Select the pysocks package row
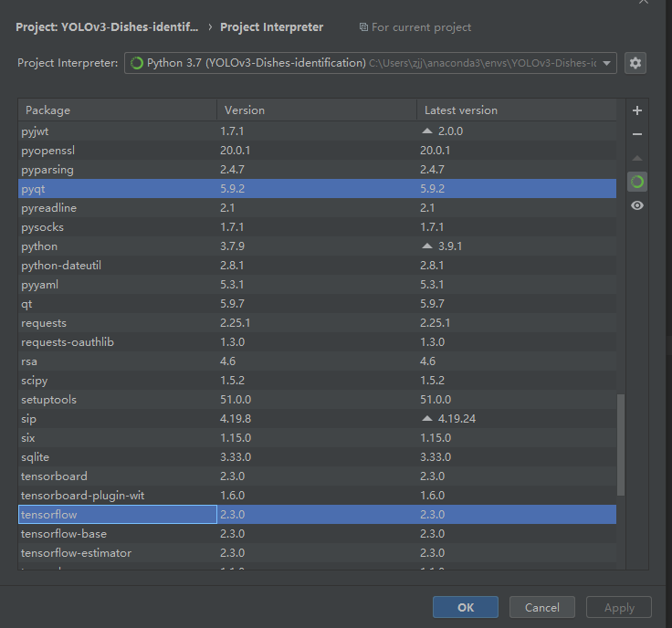The image size is (672, 628). [x=317, y=227]
